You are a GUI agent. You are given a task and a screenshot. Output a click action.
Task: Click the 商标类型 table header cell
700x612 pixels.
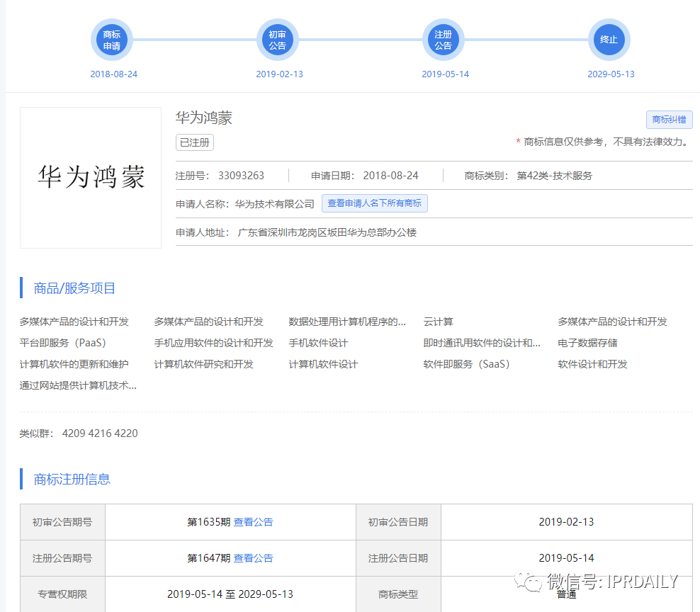pos(398,594)
